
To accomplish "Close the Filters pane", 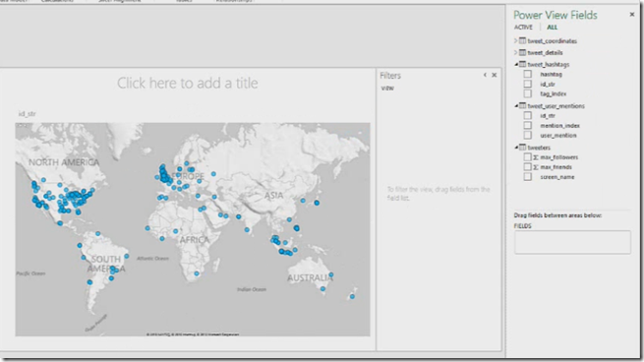I will (495, 75).
